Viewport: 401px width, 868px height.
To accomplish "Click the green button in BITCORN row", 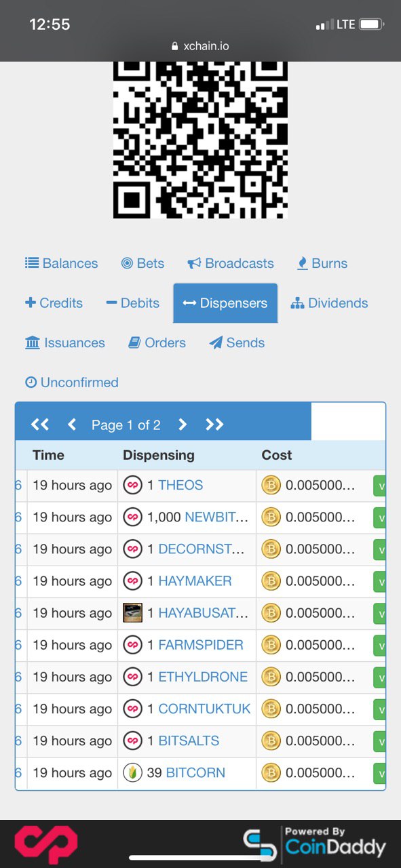I will coord(379,773).
